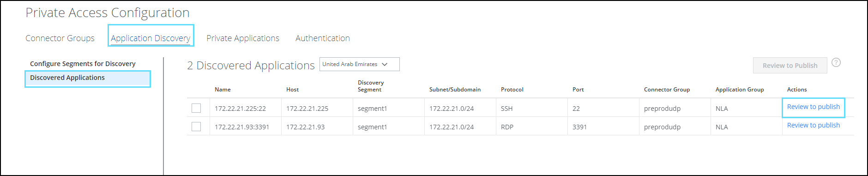Go to the Private Applications tab
The image size is (868, 176).
pyautogui.click(x=243, y=38)
